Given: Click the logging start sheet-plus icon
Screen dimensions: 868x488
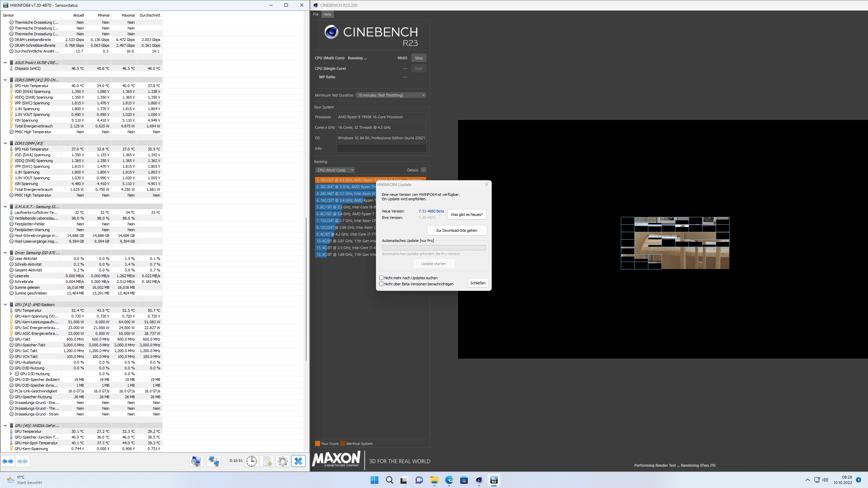Looking at the screenshot, I should [267, 461].
